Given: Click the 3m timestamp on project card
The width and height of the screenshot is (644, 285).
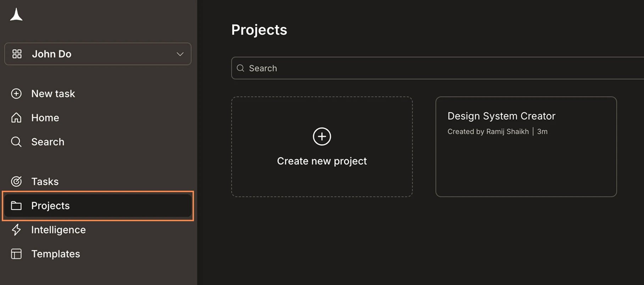Looking at the screenshot, I should point(542,132).
